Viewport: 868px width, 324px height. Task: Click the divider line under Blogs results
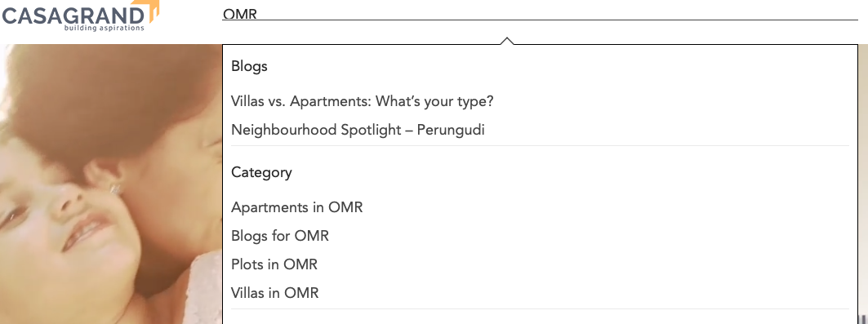(540, 145)
